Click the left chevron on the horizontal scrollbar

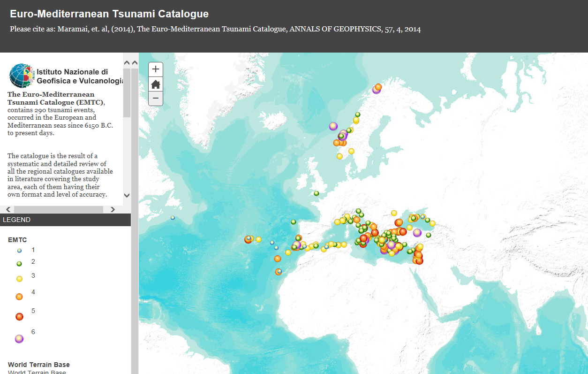(x=8, y=209)
